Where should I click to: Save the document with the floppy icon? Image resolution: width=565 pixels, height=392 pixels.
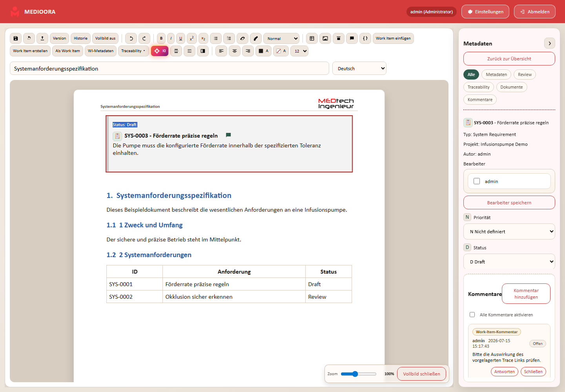coord(16,38)
